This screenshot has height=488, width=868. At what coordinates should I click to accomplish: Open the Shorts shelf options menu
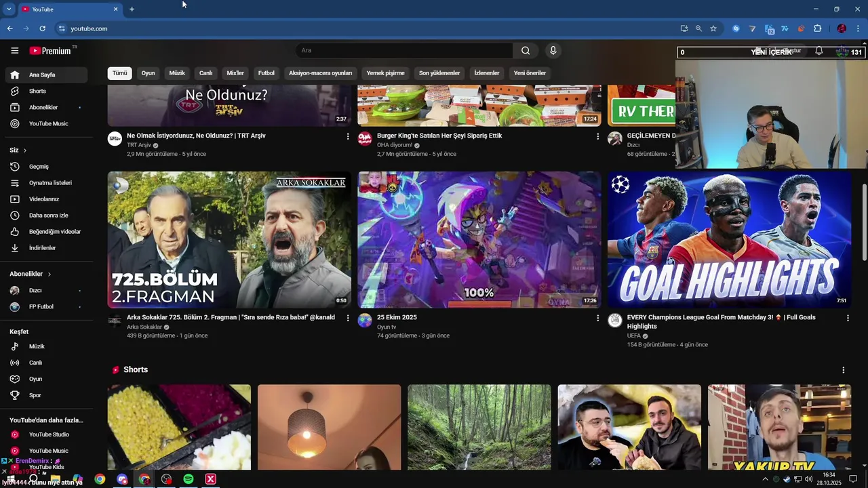coord(844,370)
